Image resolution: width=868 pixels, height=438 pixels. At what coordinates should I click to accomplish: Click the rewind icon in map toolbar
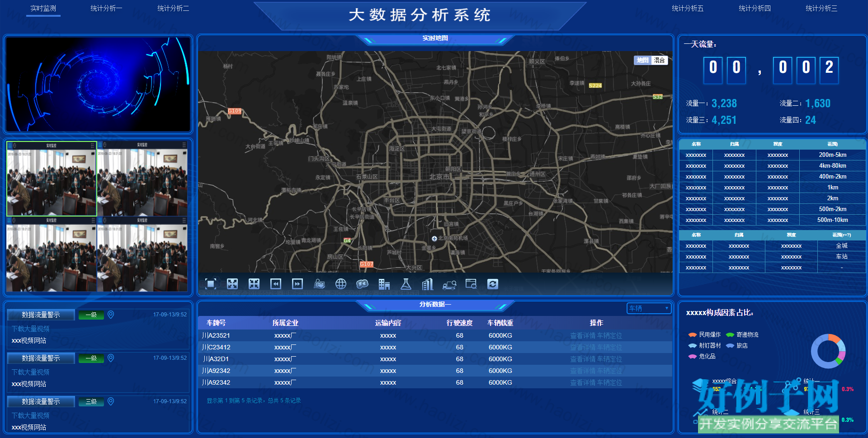point(276,284)
